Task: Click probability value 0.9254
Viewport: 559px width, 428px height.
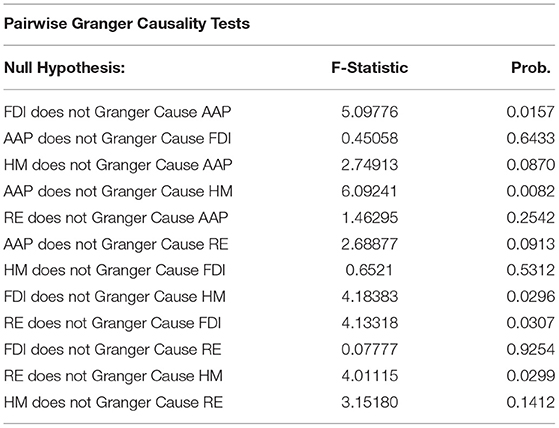Action: click(530, 349)
